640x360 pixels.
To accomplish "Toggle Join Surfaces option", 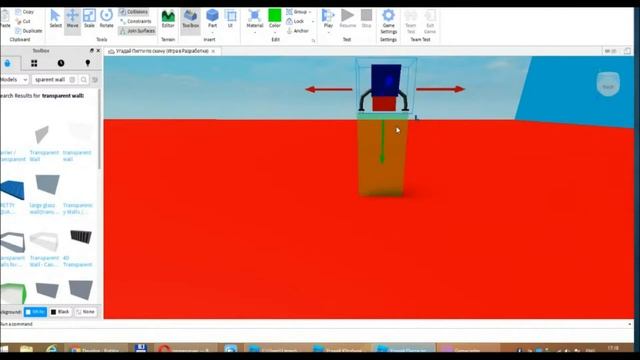I will point(137,31).
